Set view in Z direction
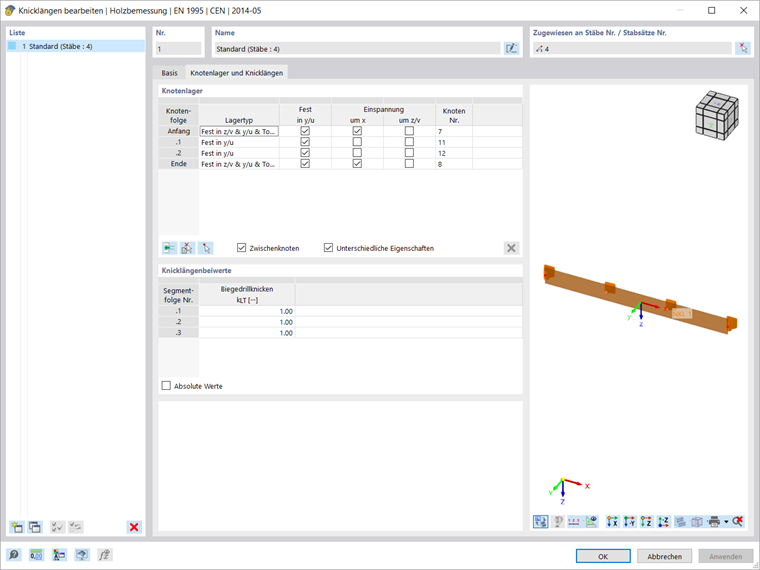The image size is (760, 570). click(x=647, y=522)
